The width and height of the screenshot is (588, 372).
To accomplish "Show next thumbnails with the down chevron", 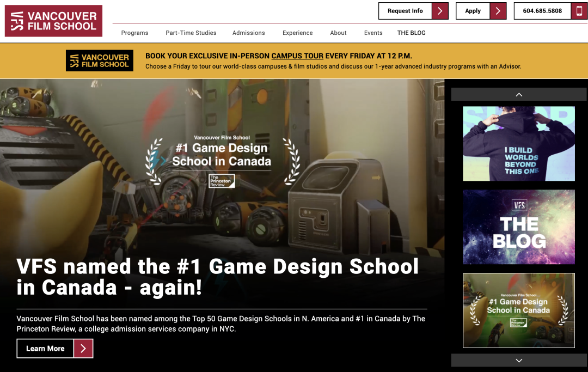I will (519, 361).
